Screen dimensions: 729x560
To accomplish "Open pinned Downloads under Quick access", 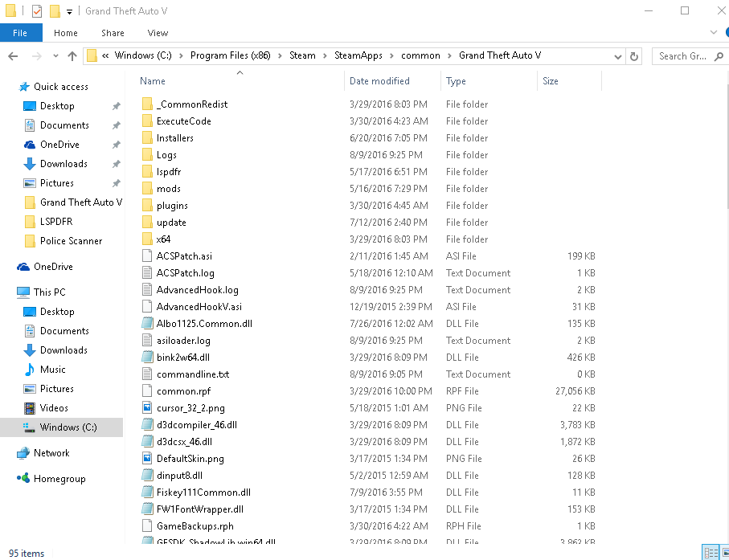I will coord(63,164).
